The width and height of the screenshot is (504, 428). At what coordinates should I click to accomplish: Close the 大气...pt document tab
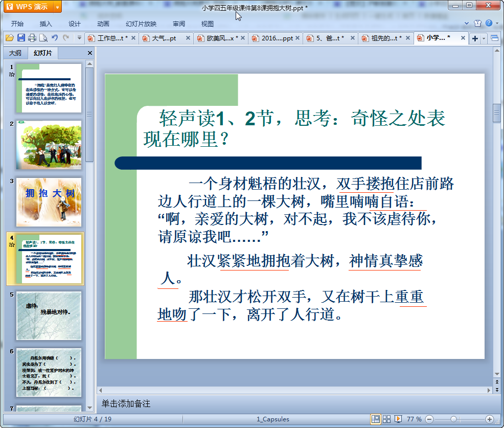pyautogui.click(x=188, y=38)
